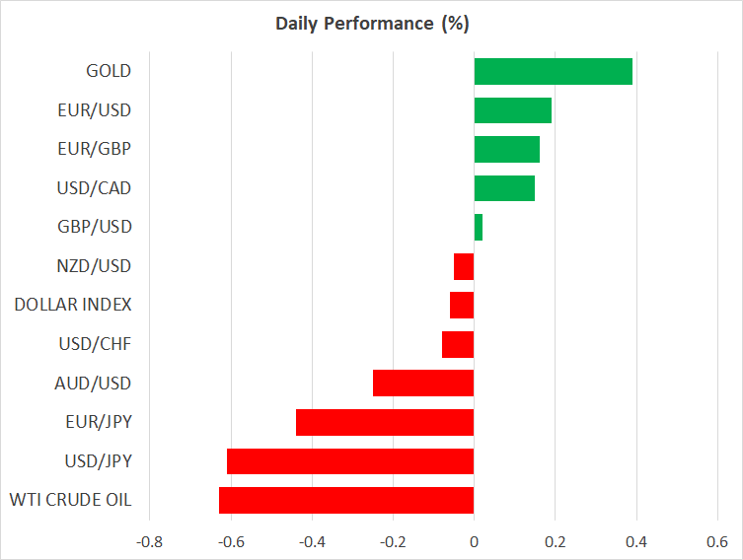Click the EUR/USD green bar
This screenshot has height=560, width=743.
pos(512,110)
